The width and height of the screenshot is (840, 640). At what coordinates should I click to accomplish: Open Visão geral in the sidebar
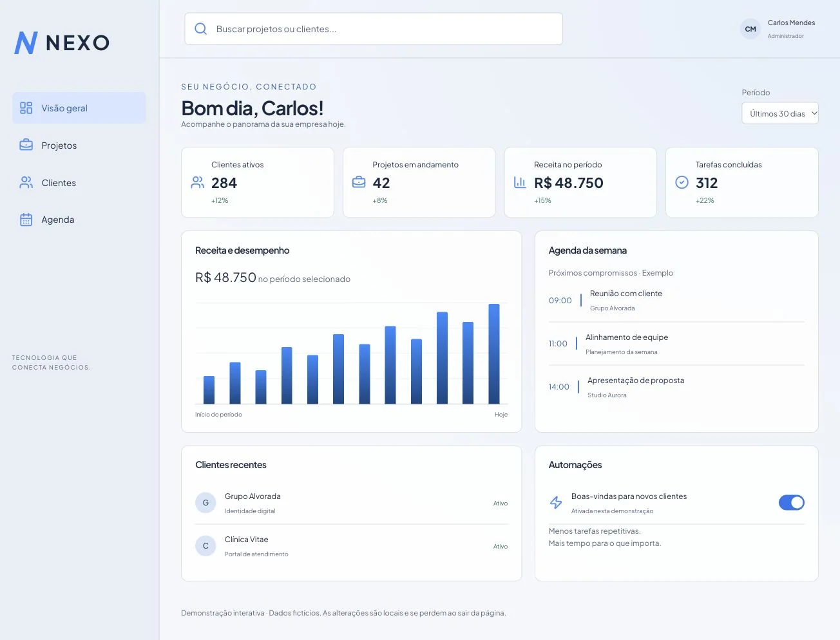[x=79, y=108]
